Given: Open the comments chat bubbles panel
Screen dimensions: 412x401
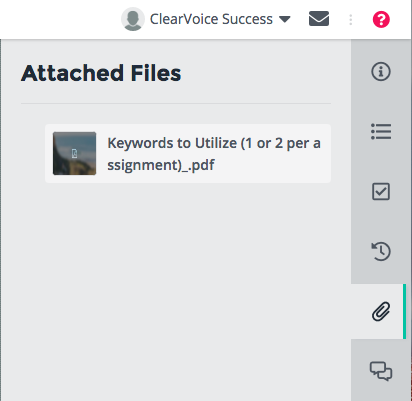Looking at the screenshot, I should 381,371.
